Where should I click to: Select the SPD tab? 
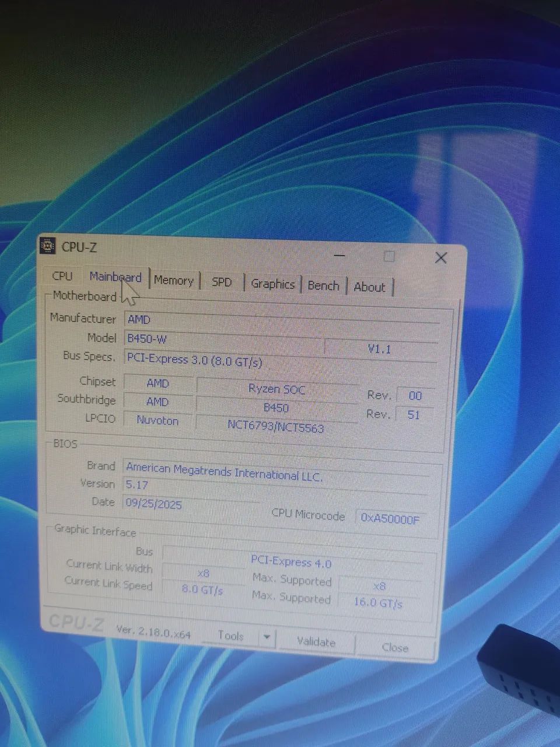222,282
